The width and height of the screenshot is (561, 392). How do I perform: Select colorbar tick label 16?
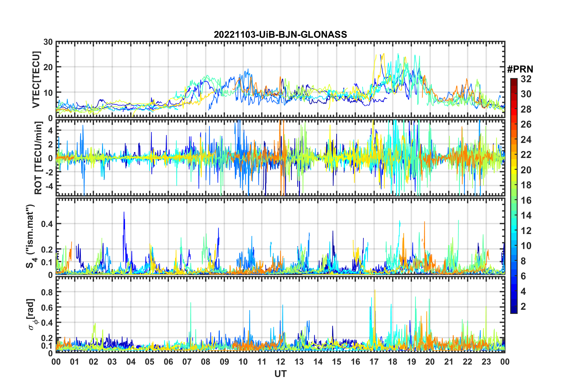coord(526,200)
